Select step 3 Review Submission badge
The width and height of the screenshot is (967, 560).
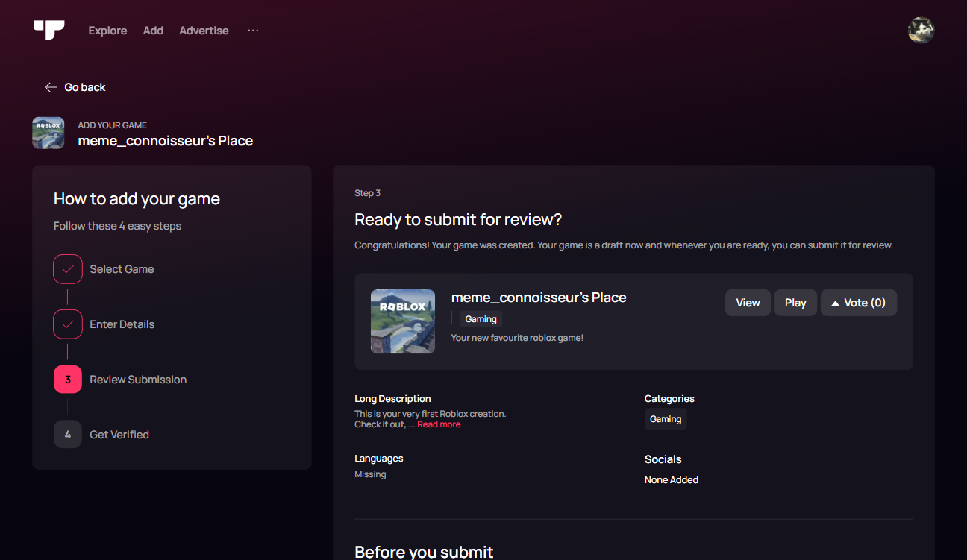click(x=68, y=380)
